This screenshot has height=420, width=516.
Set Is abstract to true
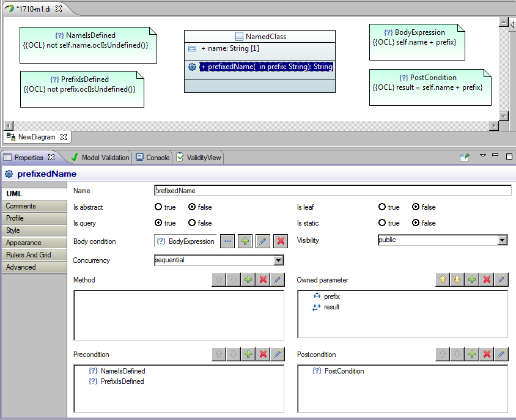click(158, 207)
